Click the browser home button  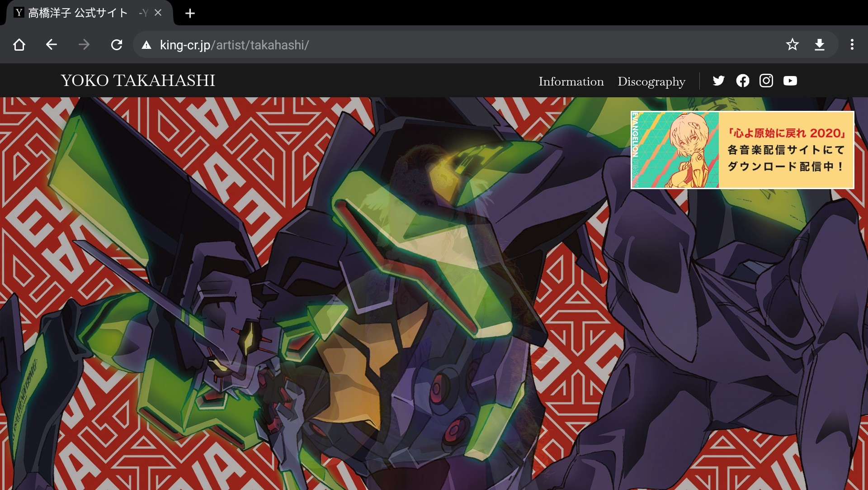19,45
